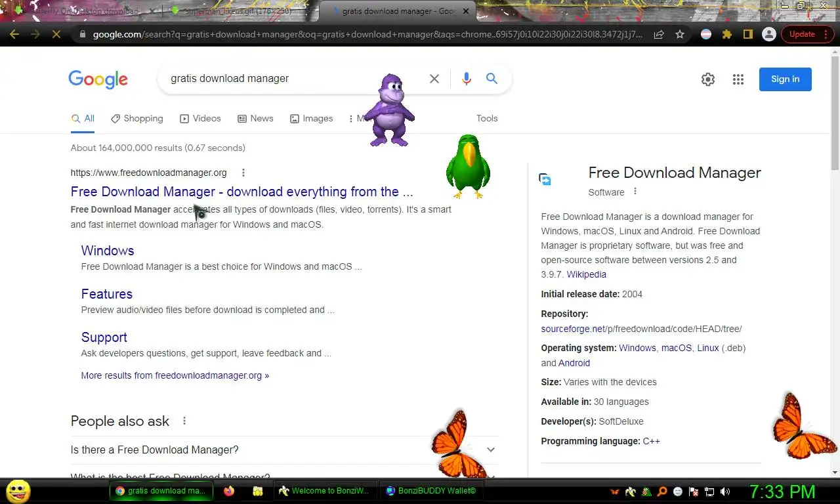Image resolution: width=840 pixels, height=504 pixels.
Task: Open search Tools
Action: [487, 118]
